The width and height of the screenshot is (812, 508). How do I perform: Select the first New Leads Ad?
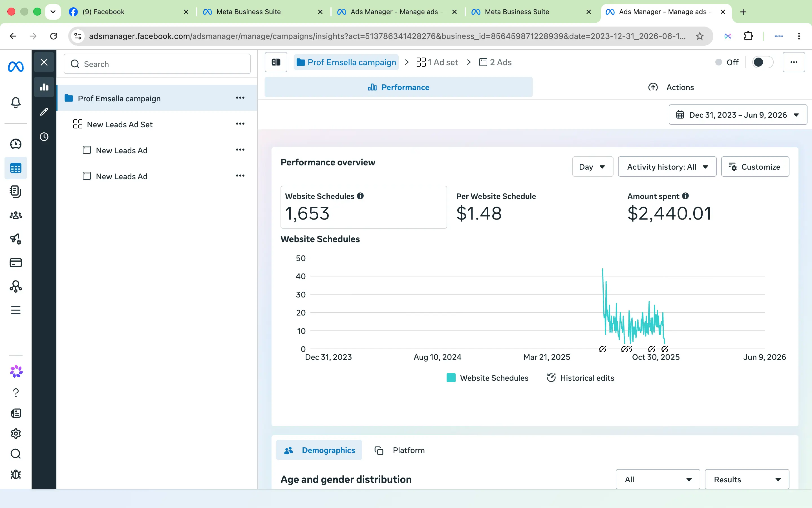click(x=157, y=150)
